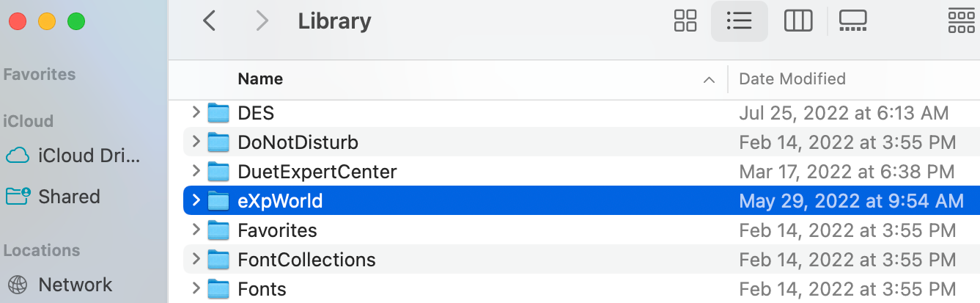Select the Fonts folder
The width and height of the screenshot is (980, 303).
coord(262,289)
